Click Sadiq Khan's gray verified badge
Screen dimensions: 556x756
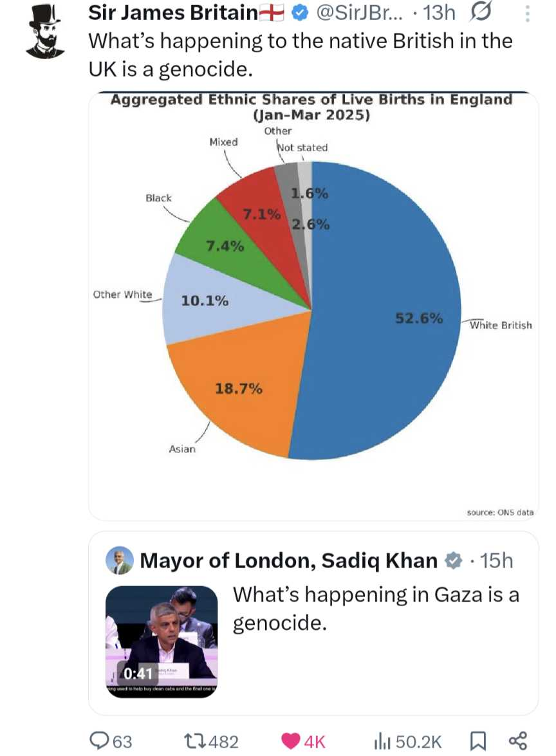(x=453, y=561)
